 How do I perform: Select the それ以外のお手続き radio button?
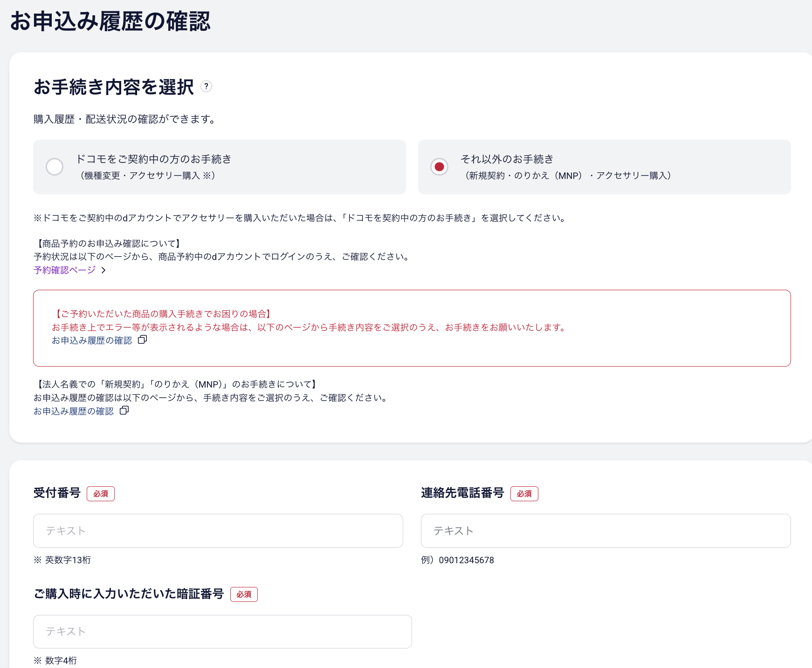pyautogui.click(x=439, y=167)
